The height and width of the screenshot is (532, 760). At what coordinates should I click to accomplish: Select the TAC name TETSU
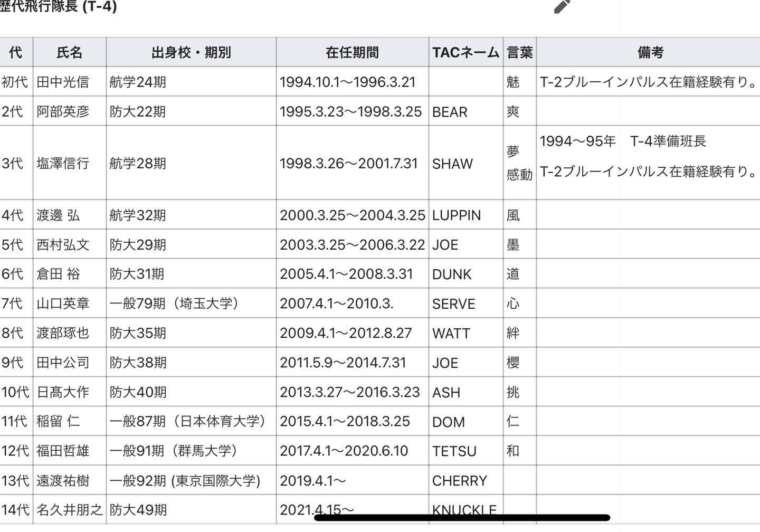(454, 451)
